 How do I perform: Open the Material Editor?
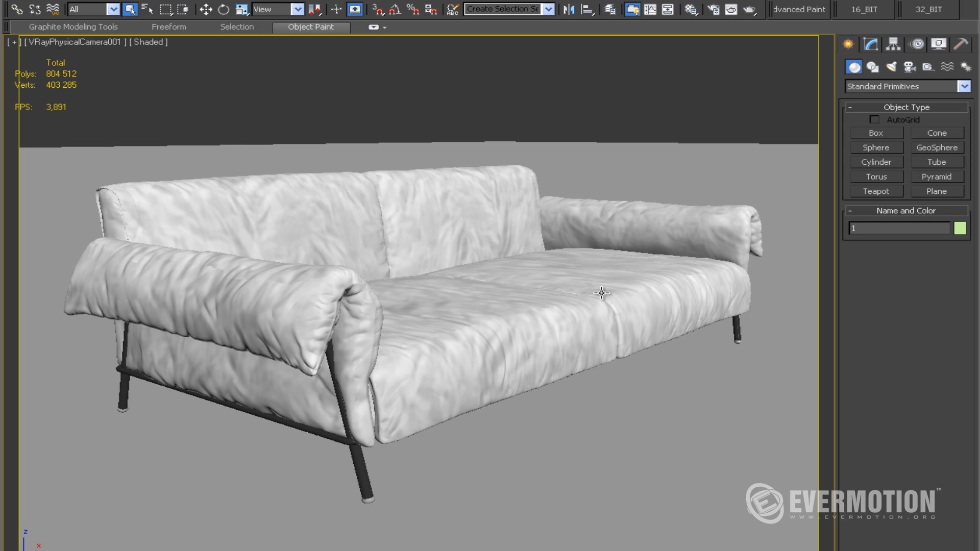[x=691, y=9]
